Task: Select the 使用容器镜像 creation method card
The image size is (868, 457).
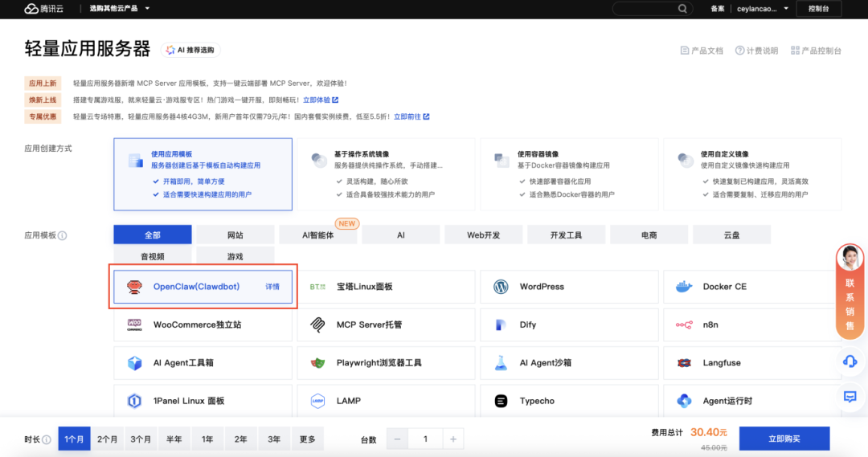Action: (569, 174)
